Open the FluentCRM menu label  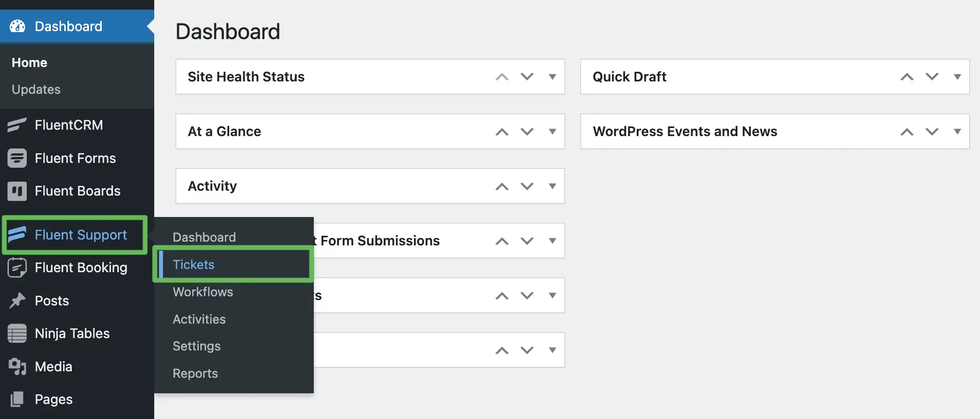[x=69, y=125]
